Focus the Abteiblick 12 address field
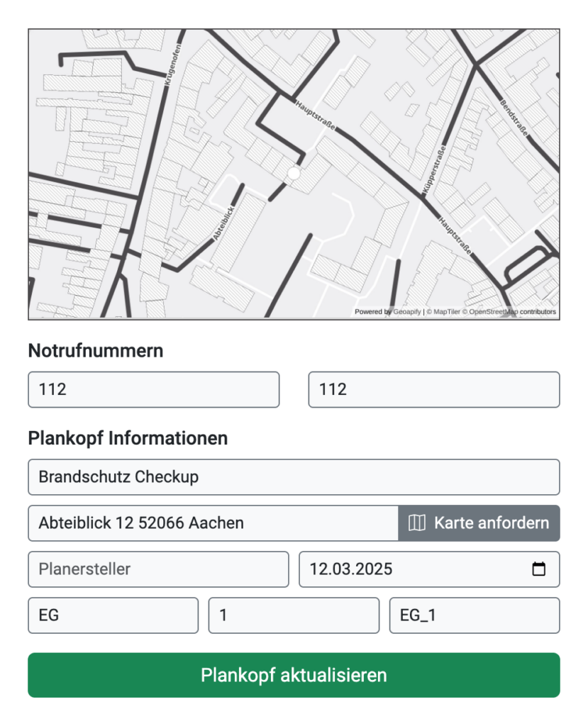 click(x=211, y=523)
